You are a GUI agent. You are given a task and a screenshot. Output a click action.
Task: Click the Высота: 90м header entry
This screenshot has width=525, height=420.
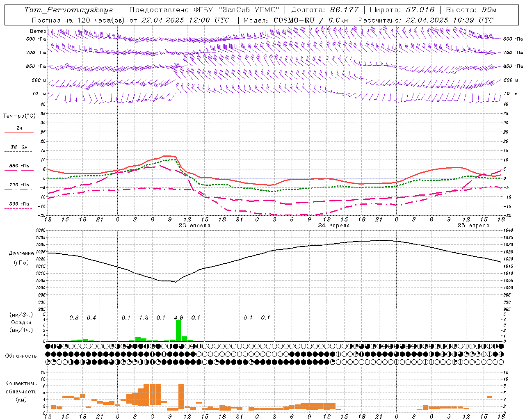[471, 10]
